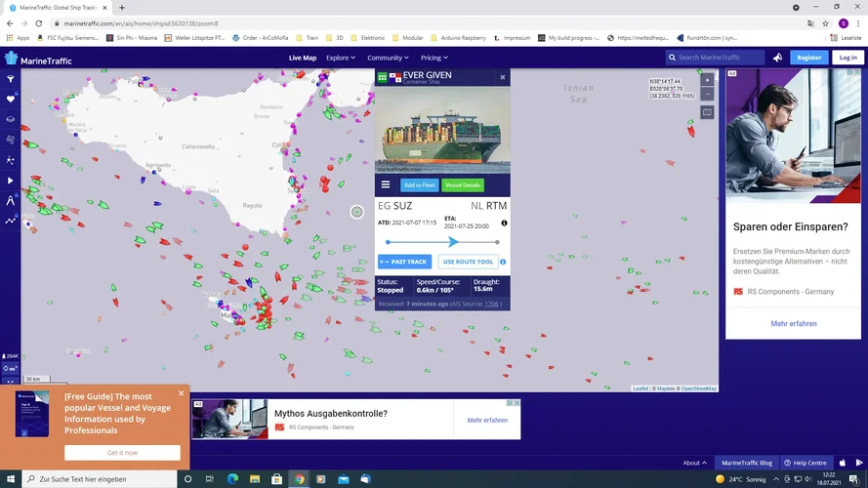Expand the Explore dropdown menu

point(342,58)
